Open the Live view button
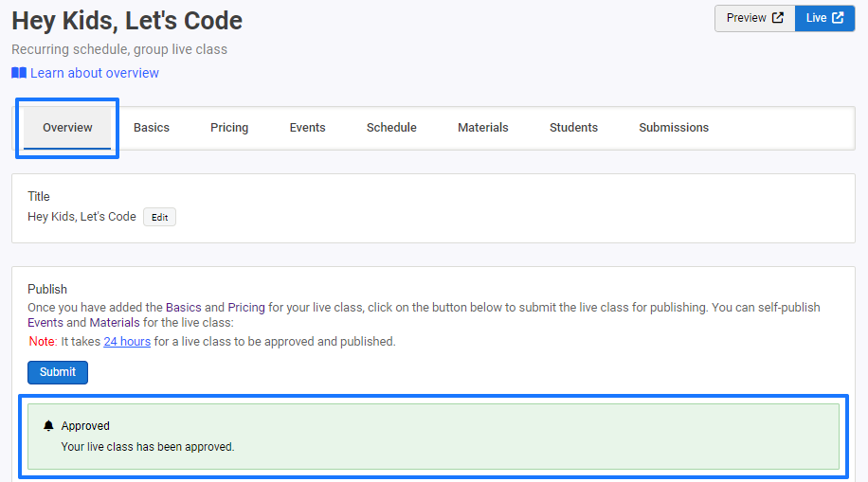Screen dimensions: 868x482 824,18
